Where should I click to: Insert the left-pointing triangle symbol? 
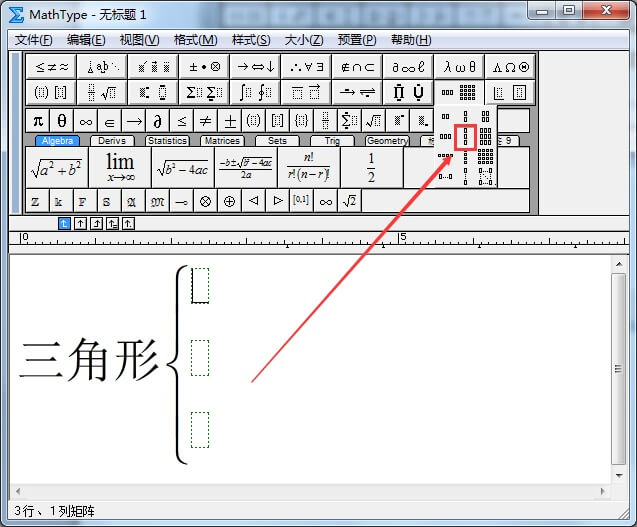coord(254,201)
